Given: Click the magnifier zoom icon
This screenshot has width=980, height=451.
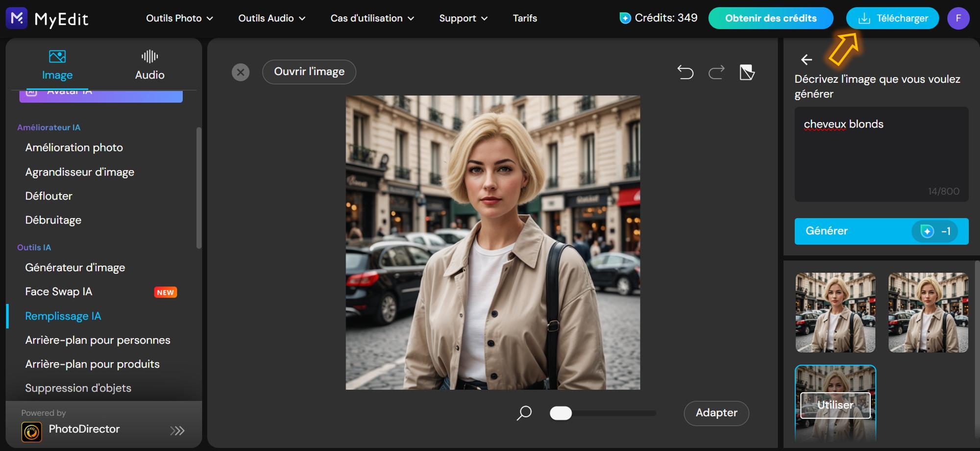Looking at the screenshot, I should [524, 413].
